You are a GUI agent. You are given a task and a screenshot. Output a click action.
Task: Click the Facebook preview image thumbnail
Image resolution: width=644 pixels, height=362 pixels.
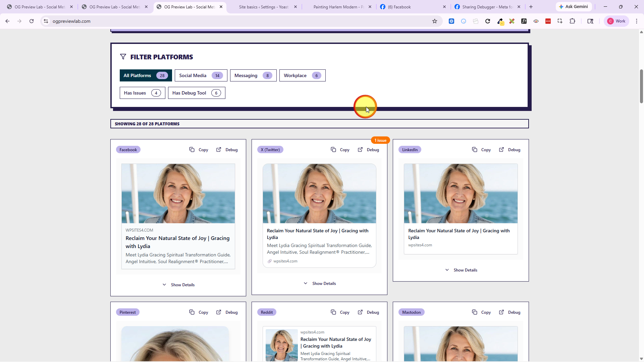click(x=178, y=194)
